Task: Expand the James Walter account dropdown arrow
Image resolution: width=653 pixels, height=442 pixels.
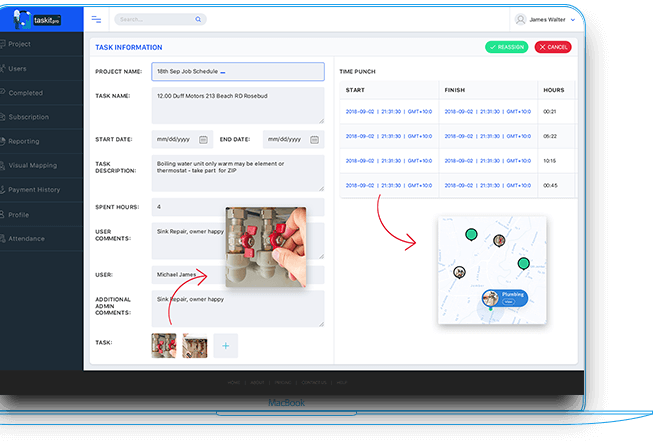Action: tap(573, 20)
